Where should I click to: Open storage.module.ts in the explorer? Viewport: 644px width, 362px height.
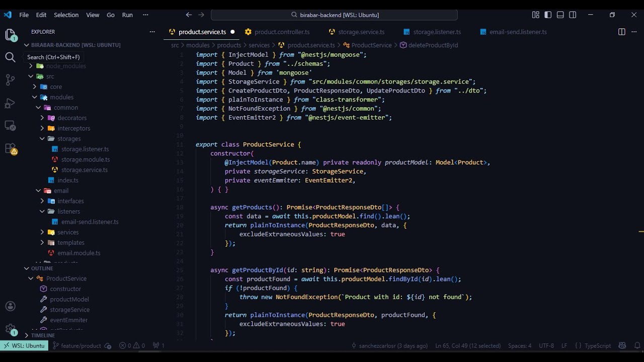click(86, 159)
